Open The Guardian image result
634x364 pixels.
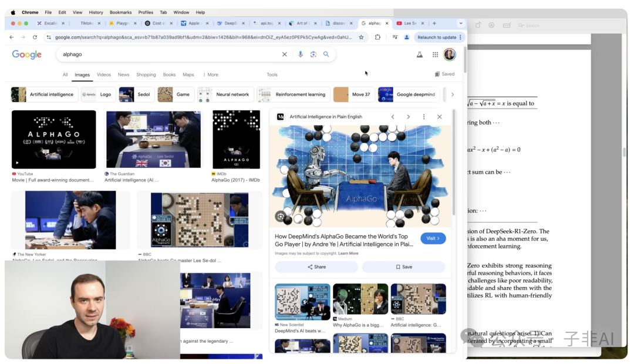pos(153,140)
